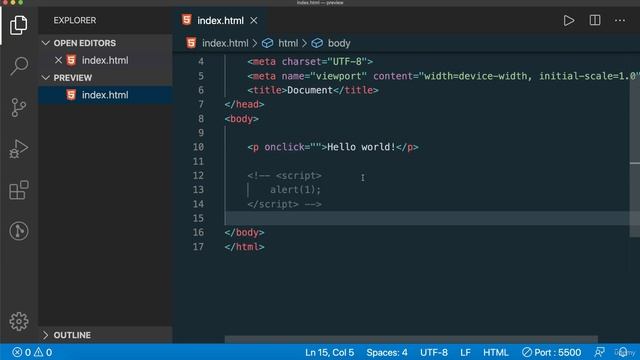Click the horizontal scrollbar of the editor

pyautogui.click(x=411, y=340)
